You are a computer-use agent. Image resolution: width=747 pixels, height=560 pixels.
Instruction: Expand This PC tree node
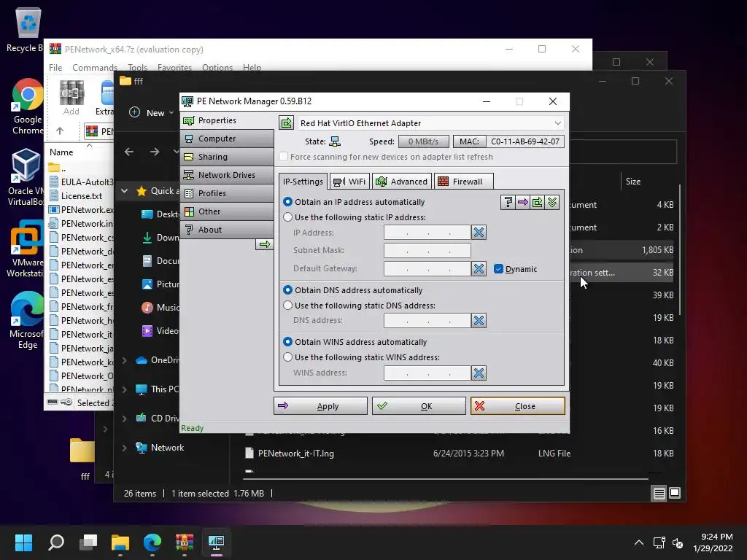point(124,389)
